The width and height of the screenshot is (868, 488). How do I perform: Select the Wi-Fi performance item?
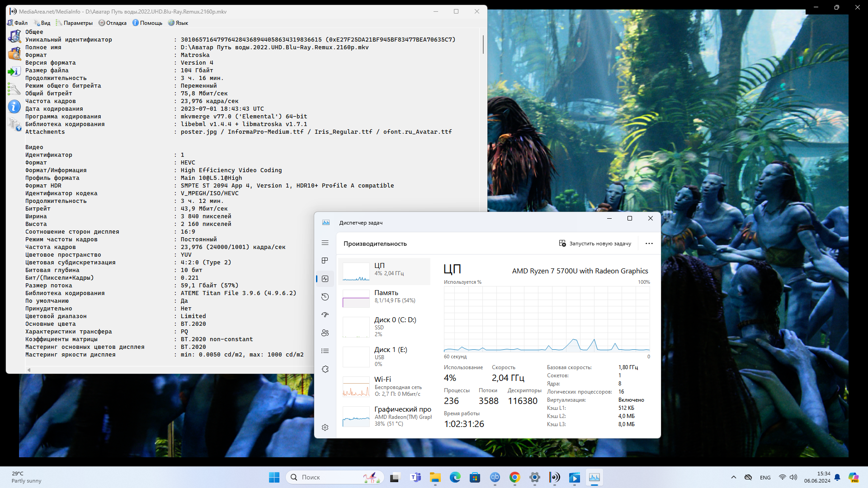384,386
